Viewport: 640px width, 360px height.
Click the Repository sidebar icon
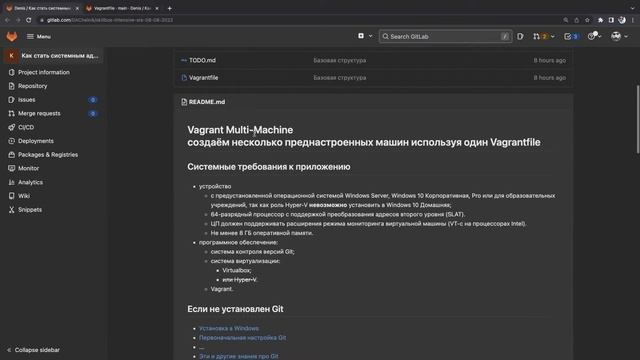pyautogui.click(x=11, y=86)
